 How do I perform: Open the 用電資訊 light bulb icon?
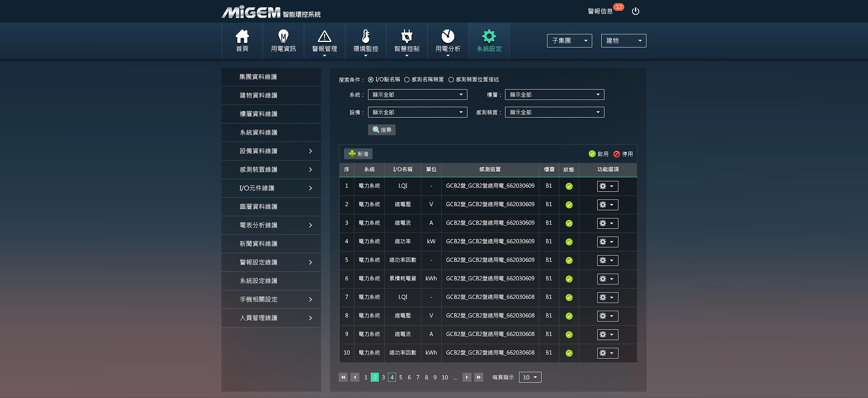coord(283,37)
